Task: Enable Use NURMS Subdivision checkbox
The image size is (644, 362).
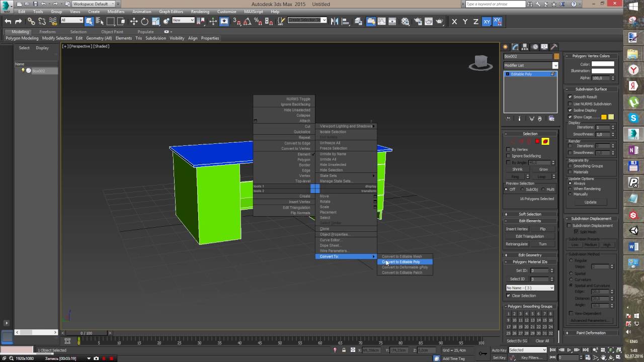Action: (x=570, y=104)
